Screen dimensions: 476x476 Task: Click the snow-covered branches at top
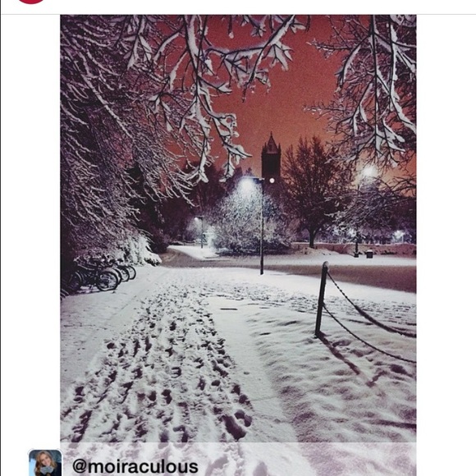coord(238,61)
